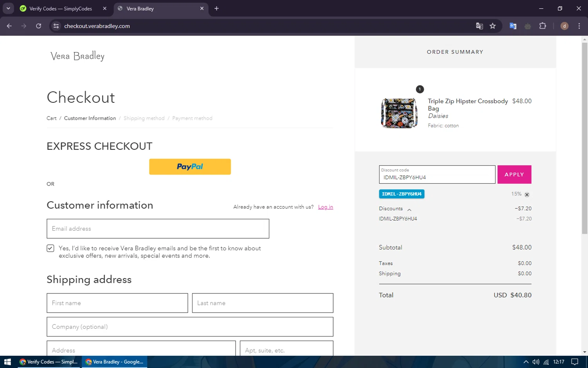Viewport: 588px width, 368px height.
Task: Select Vera Bradley Chrome taskbar window
Action: pos(114,362)
